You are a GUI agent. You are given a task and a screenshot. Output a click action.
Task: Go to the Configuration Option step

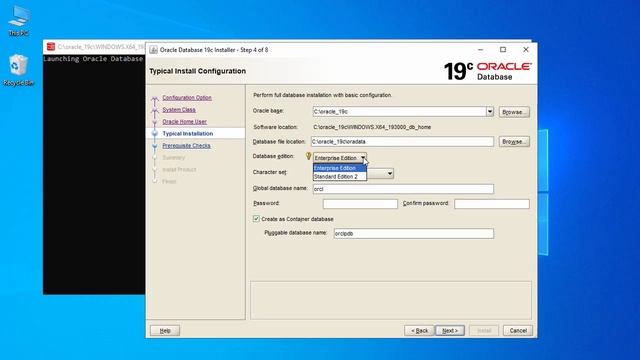[187, 98]
